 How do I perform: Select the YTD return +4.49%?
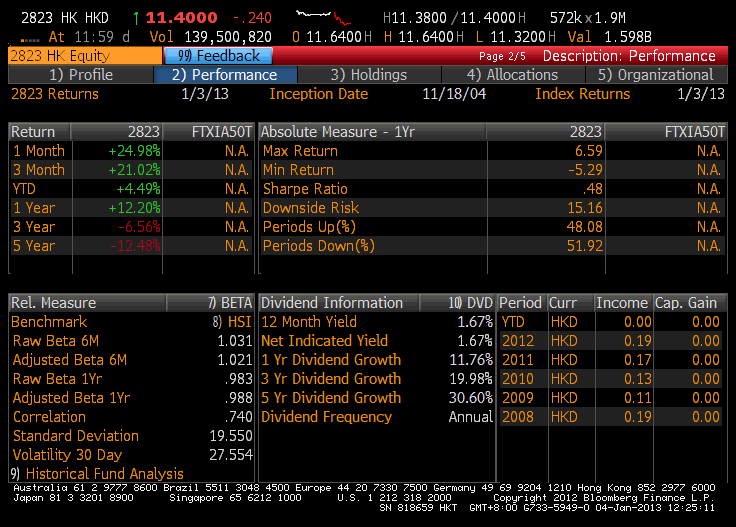point(138,189)
